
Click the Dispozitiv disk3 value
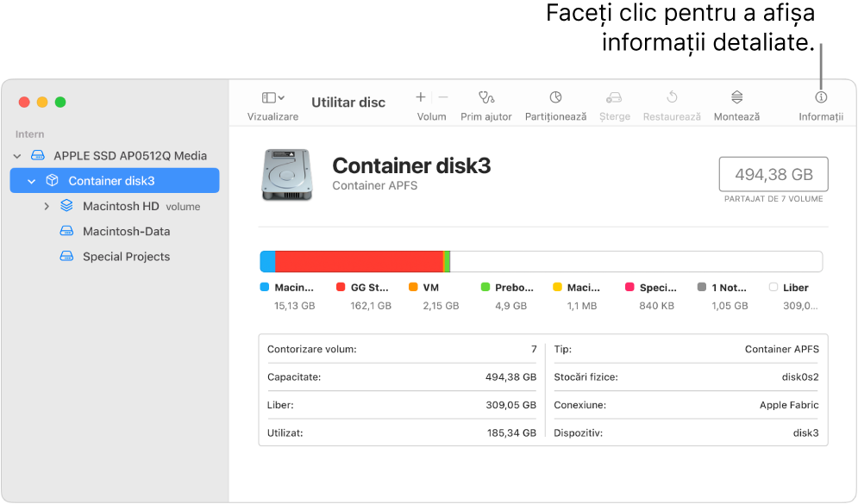[x=806, y=433]
